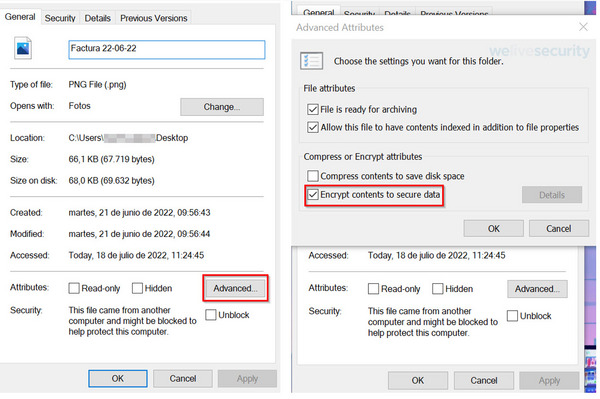Switch to the Details tab
The image size is (600, 399).
click(97, 18)
